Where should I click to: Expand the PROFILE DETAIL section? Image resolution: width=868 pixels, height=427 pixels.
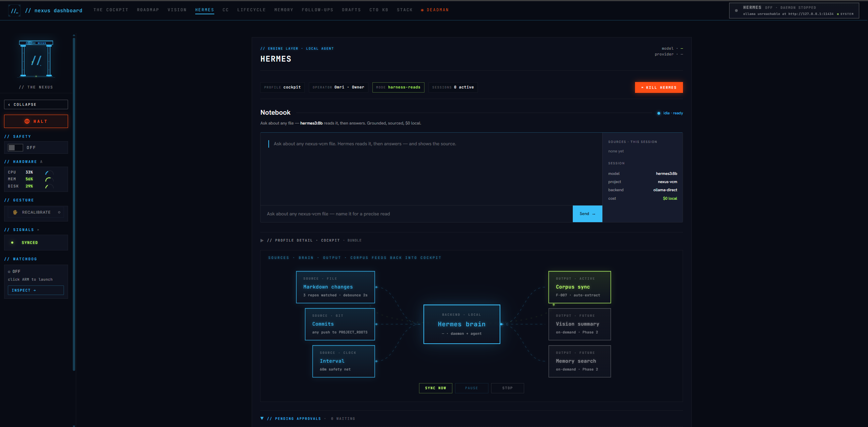point(262,241)
